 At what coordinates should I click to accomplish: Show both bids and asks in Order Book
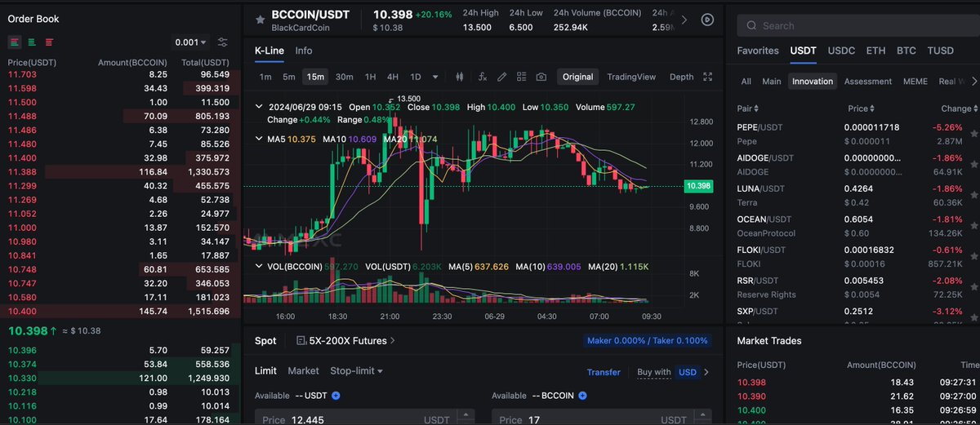15,42
